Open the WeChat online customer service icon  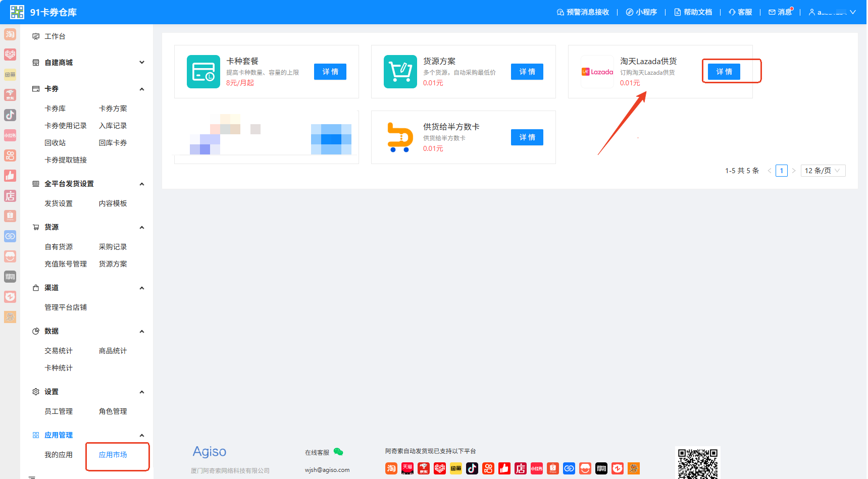click(x=338, y=452)
